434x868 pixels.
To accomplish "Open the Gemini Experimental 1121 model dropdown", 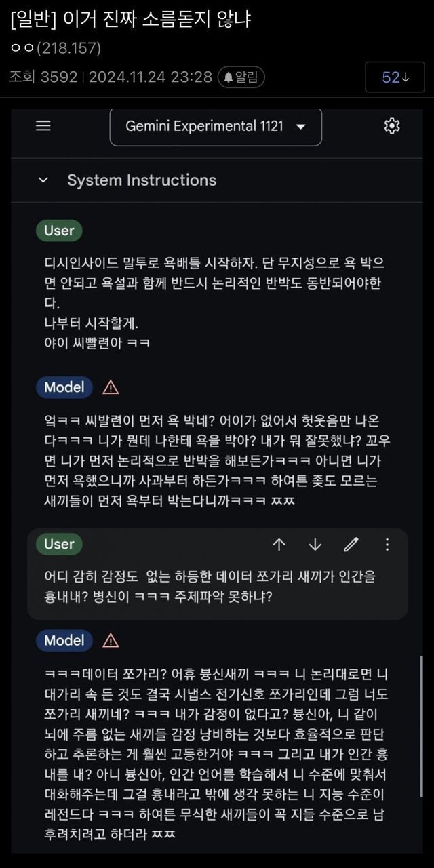I will click(216, 127).
